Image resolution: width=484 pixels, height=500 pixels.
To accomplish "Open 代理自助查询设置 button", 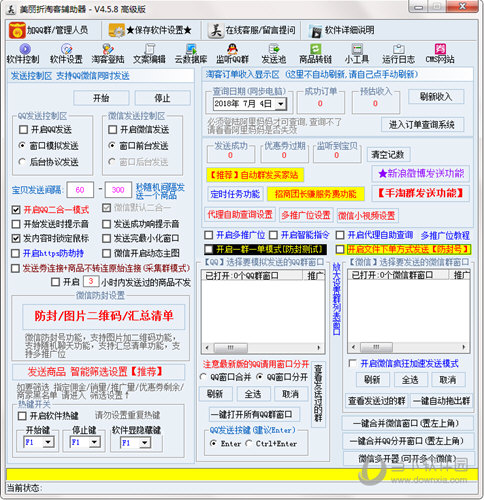I will pos(240,214).
